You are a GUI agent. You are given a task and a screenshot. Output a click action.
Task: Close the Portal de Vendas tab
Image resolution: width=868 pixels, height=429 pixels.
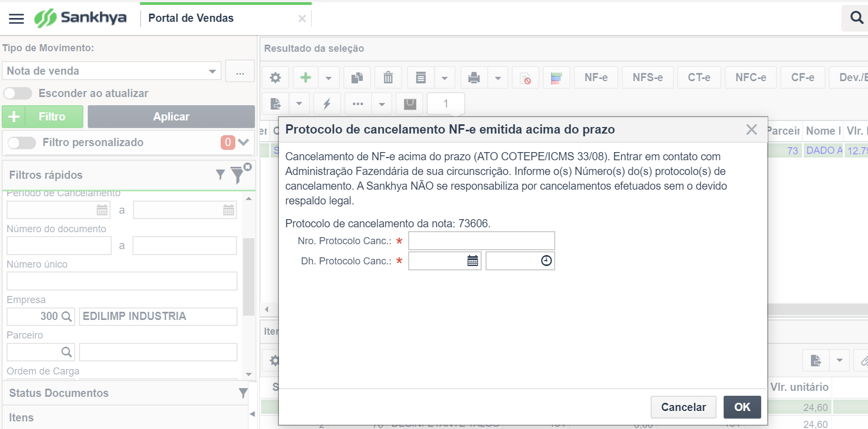302,19
